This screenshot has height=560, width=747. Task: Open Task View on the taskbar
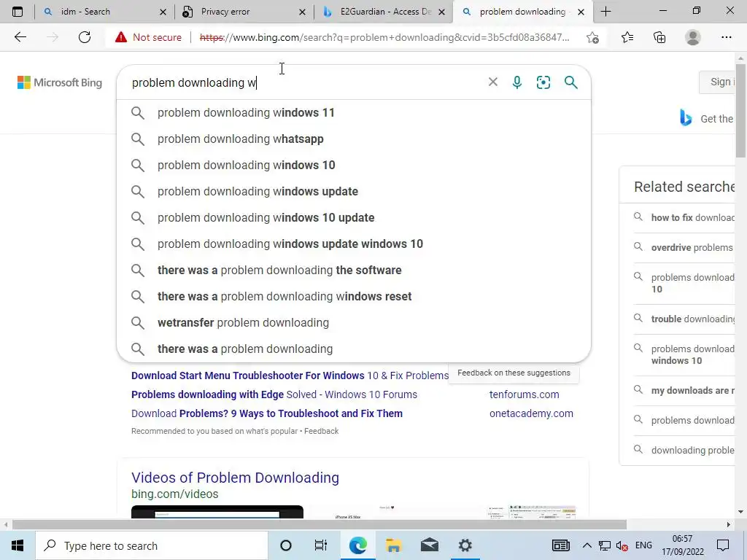(321, 545)
